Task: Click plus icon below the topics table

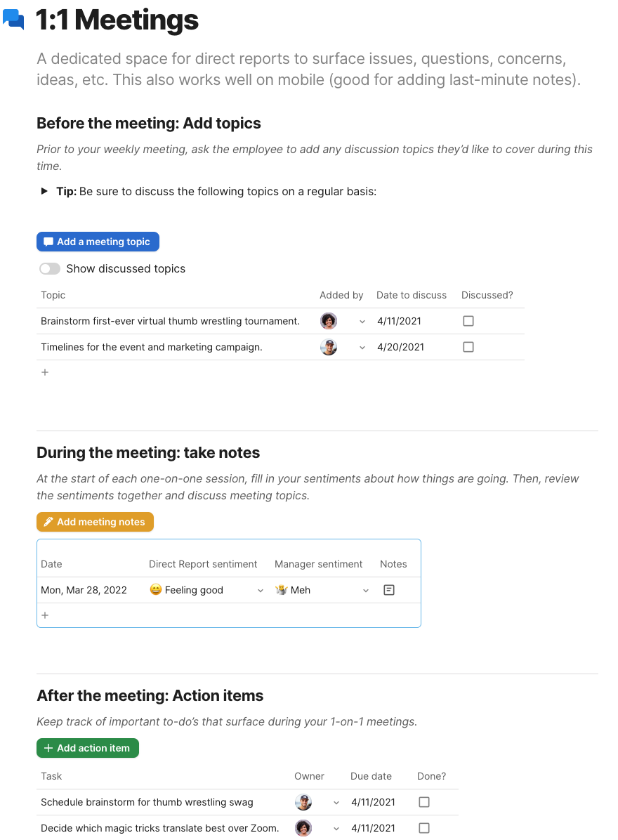Action: tap(45, 372)
